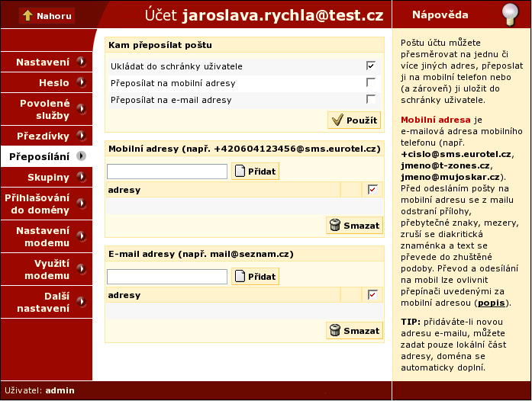Click the page icon on mobile Přidat button
532x401 pixels.
pyautogui.click(x=240, y=171)
